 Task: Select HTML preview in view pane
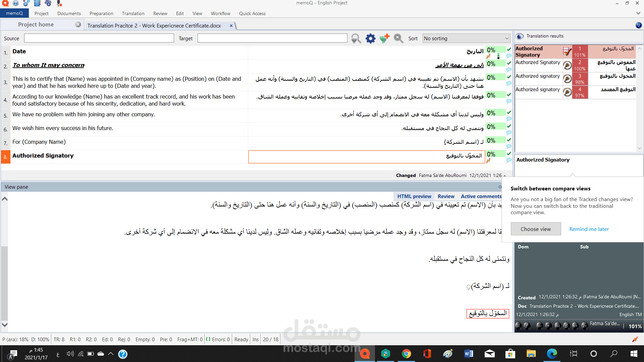[414, 196]
